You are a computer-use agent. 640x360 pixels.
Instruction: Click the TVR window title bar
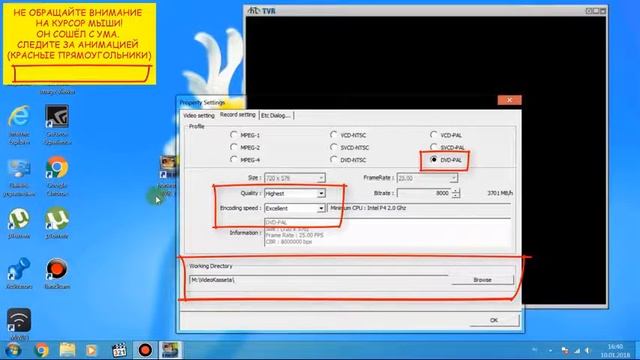(426, 11)
